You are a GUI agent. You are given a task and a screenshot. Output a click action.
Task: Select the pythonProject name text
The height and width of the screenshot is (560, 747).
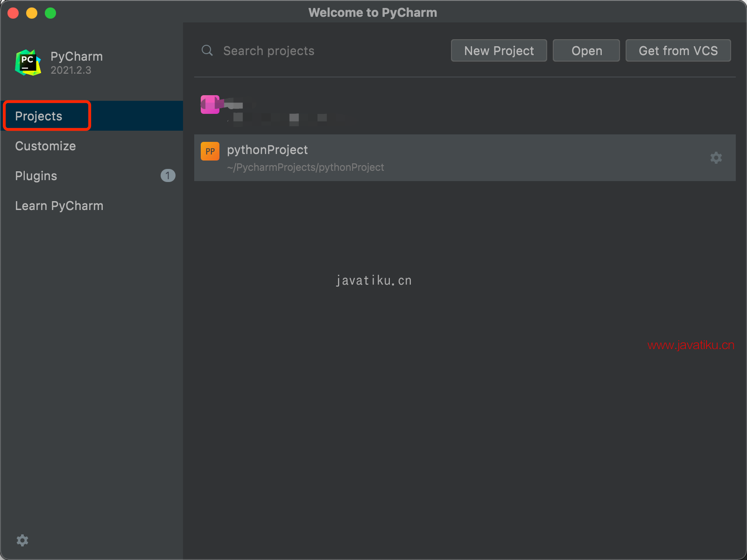pyautogui.click(x=267, y=150)
